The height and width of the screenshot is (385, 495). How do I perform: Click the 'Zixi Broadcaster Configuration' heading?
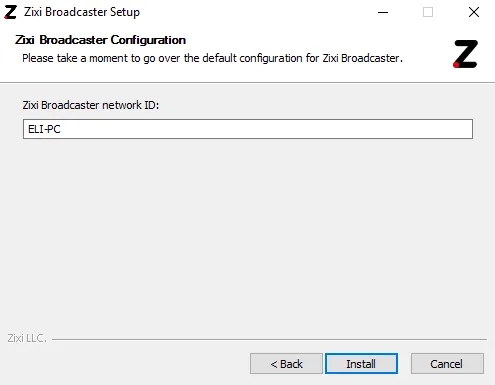click(x=100, y=40)
